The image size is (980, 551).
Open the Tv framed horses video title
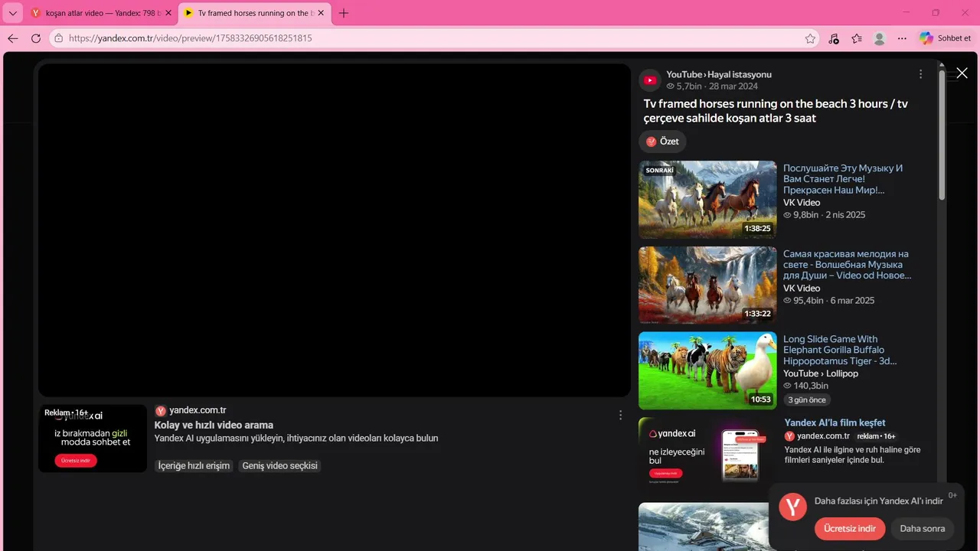(776, 111)
